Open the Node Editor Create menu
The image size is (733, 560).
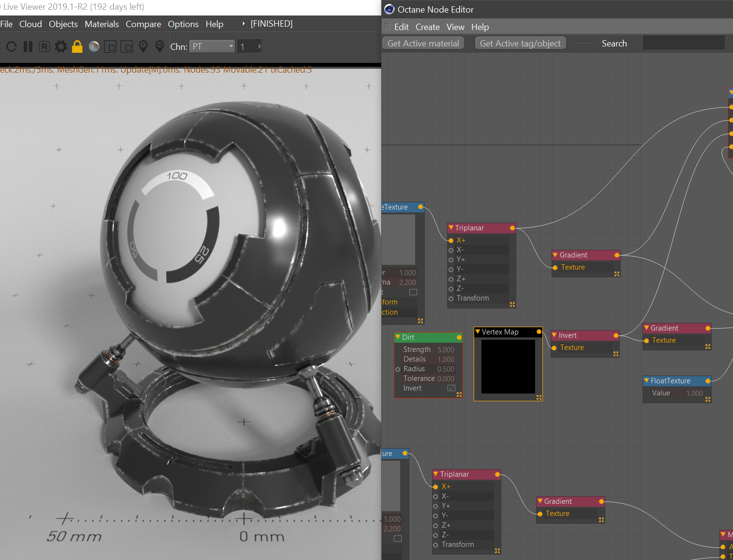click(x=428, y=27)
